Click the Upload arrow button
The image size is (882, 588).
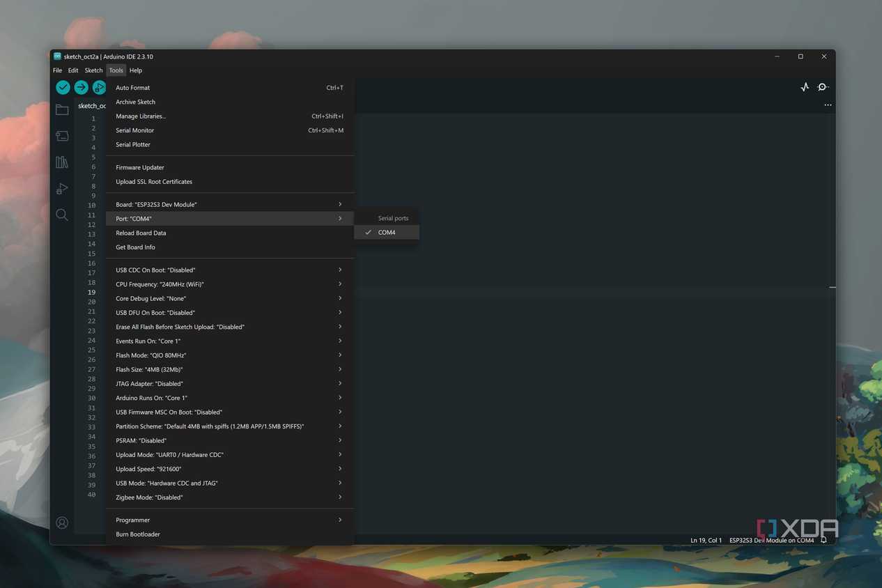[x=81, y=87]
